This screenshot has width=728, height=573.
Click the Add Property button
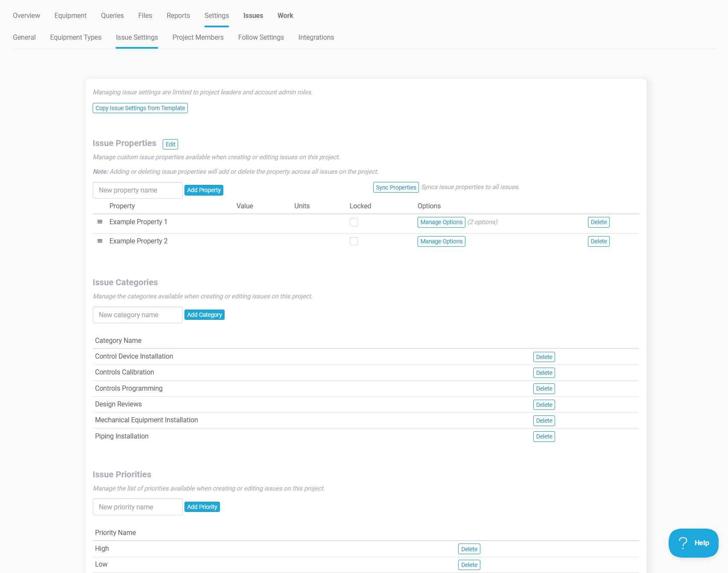[204, 190]
